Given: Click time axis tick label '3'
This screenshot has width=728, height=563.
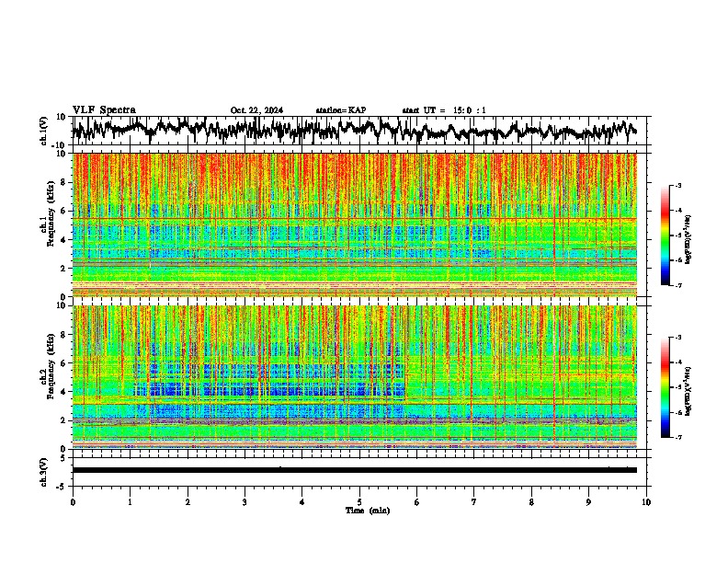Looking at the screenshot, I should click(x=245, y=502).
